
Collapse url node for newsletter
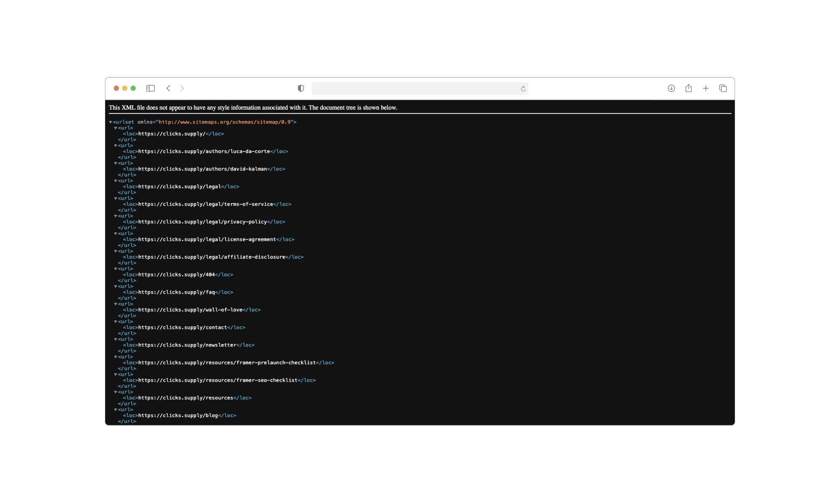click(x=115, y=340)
